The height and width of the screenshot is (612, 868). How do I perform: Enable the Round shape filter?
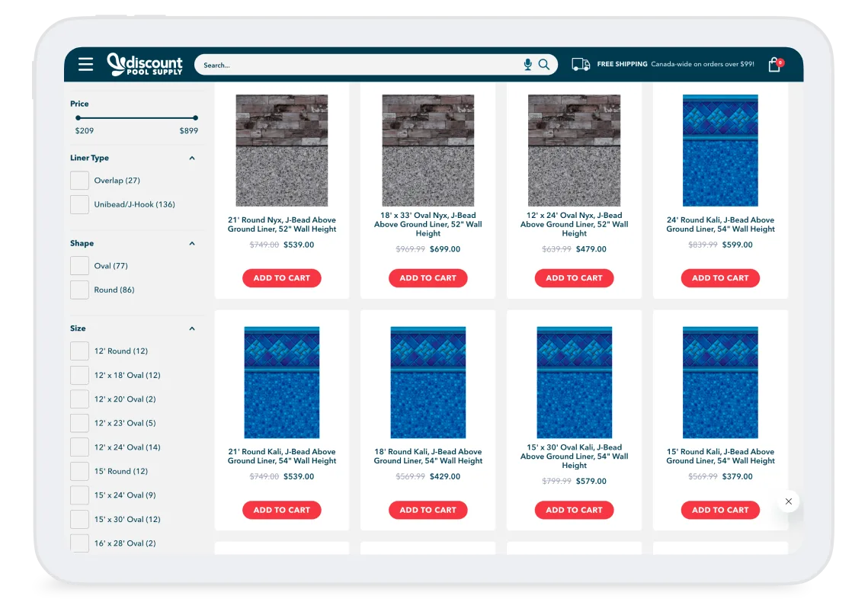click(79, 290)
